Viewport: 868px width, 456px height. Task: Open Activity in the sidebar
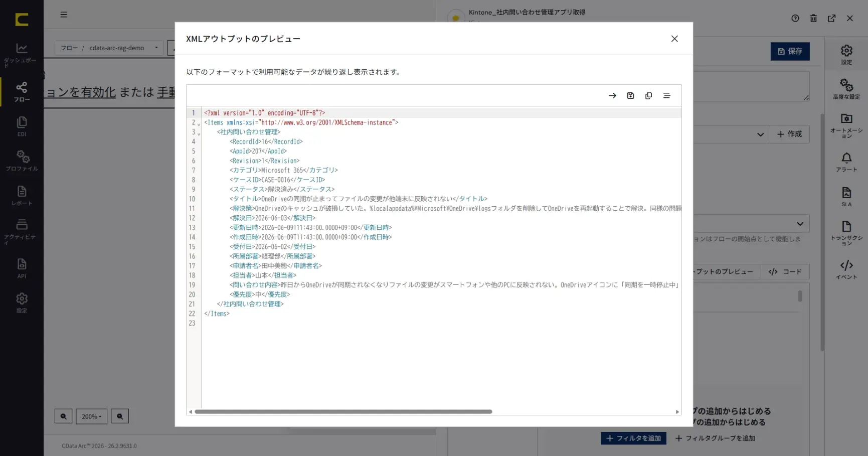click(22, 231)
